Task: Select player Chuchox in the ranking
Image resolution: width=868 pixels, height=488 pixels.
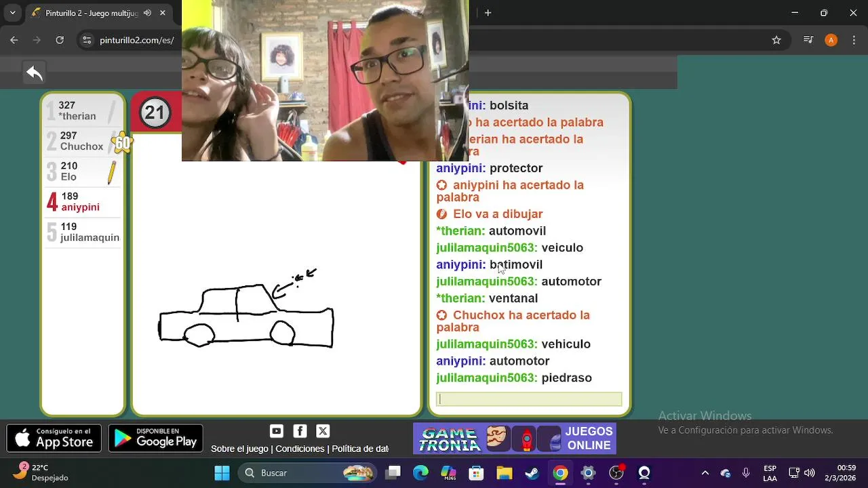Action: coord(82,141)
